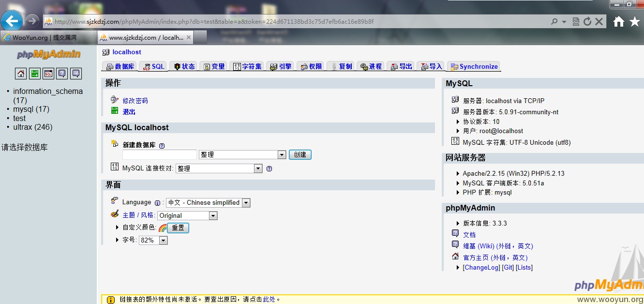
Task: Focus the new database name input field
Action: [160, 155]
